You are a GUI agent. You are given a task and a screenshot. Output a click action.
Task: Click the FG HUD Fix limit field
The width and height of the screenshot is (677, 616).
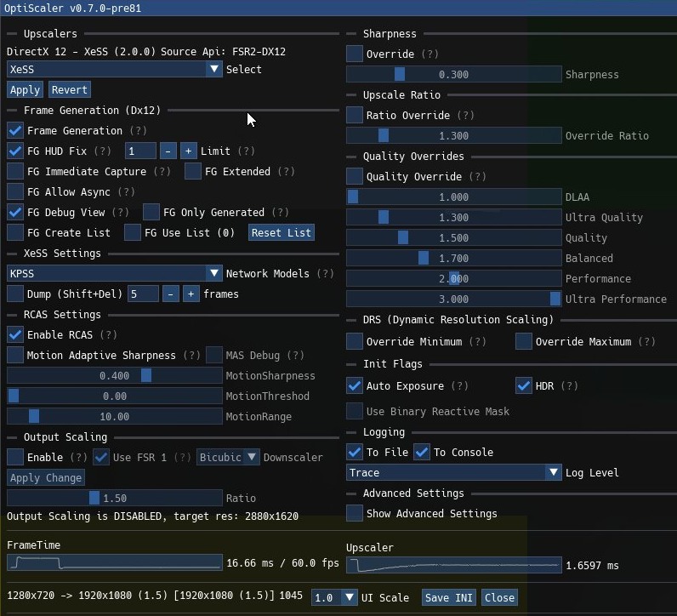tap(140, 151)
